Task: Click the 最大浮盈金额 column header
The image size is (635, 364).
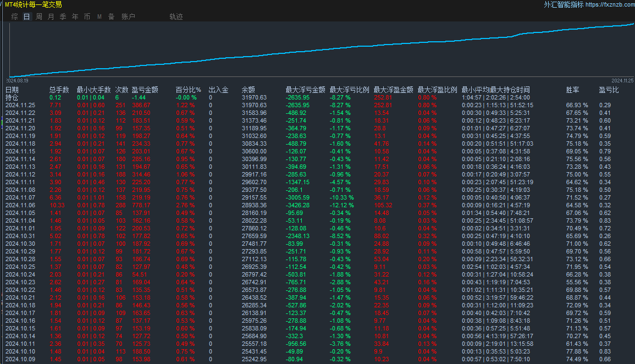Action: (x=393, y=90)
